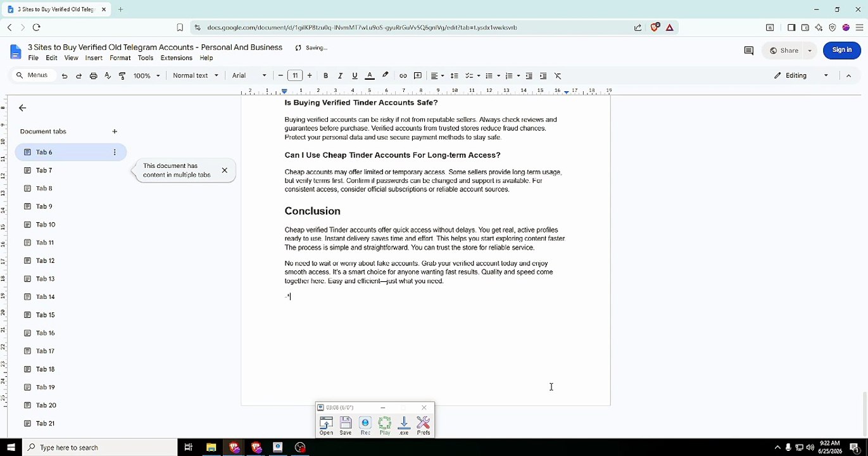Toggle Underline formatting

tap(355, 76)
